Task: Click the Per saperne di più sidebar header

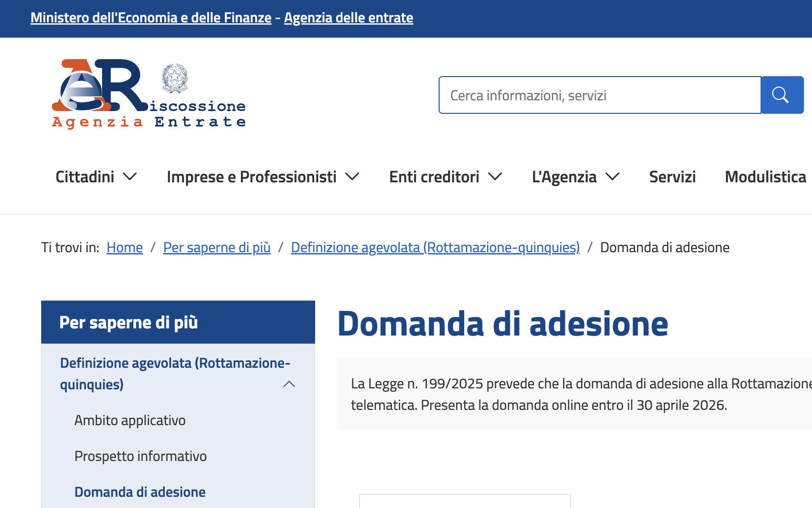Action: pyautogui.click(x=128, y=323)
